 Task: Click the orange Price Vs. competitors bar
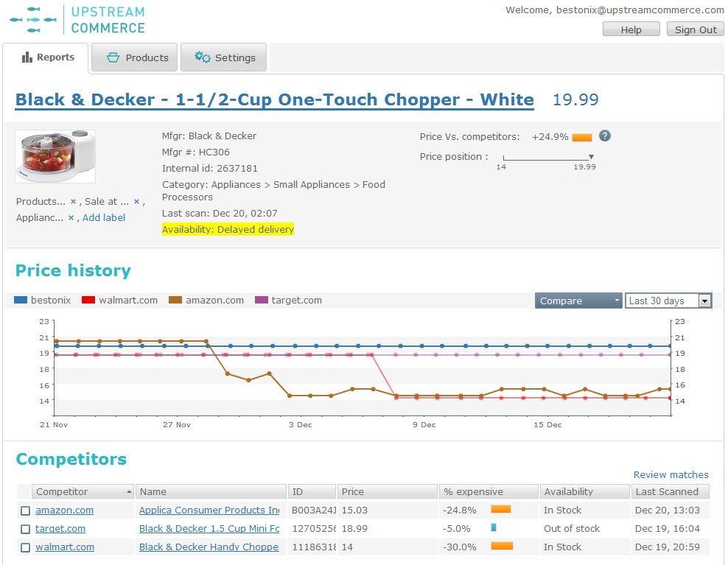[x=582, y=138]
